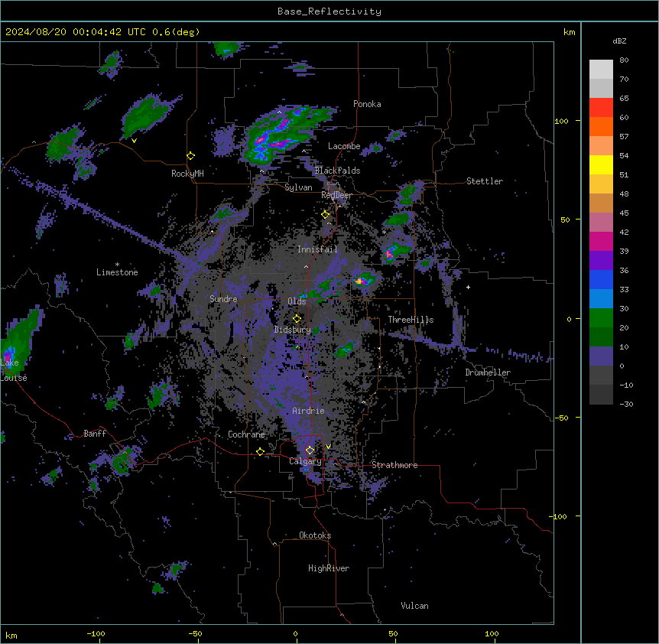Select the RockyMH label
The width and height of the screenshot is (659, 644).
(187, 174)
